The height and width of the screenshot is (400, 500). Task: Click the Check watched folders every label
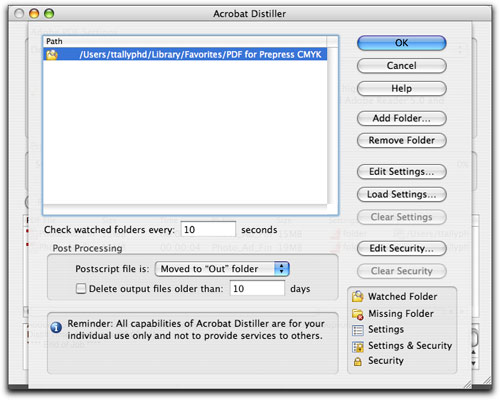tap(109, 230)
